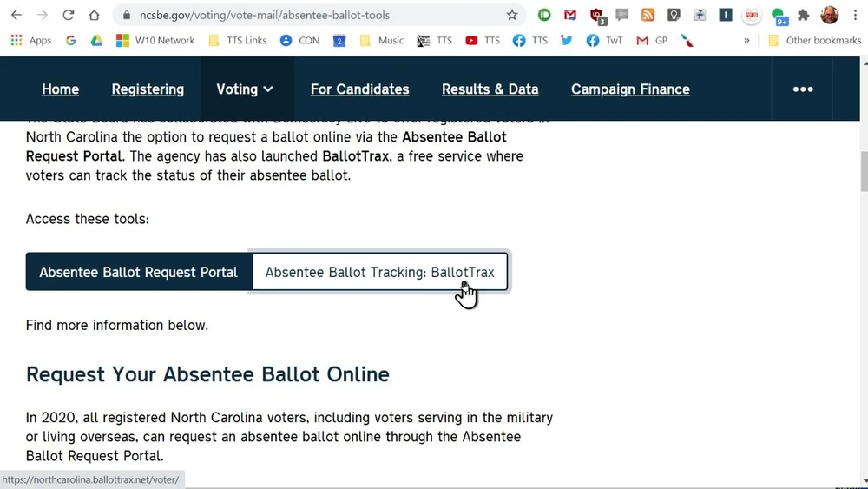This screenshot has width=868, height=489.
Task: Click the browser back arrow
Action: pyautogui.click(x=16, y=15)
